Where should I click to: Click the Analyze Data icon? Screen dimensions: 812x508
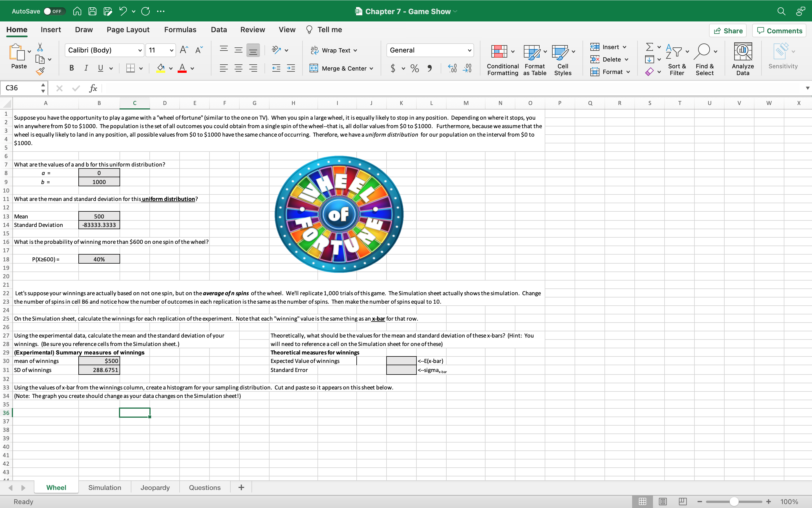[743, 51]
